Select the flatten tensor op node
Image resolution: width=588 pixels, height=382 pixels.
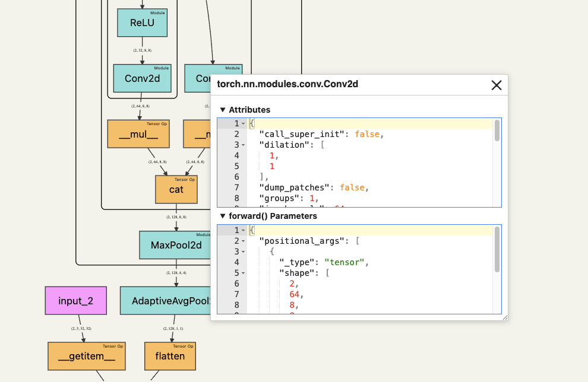coord(170,356)
